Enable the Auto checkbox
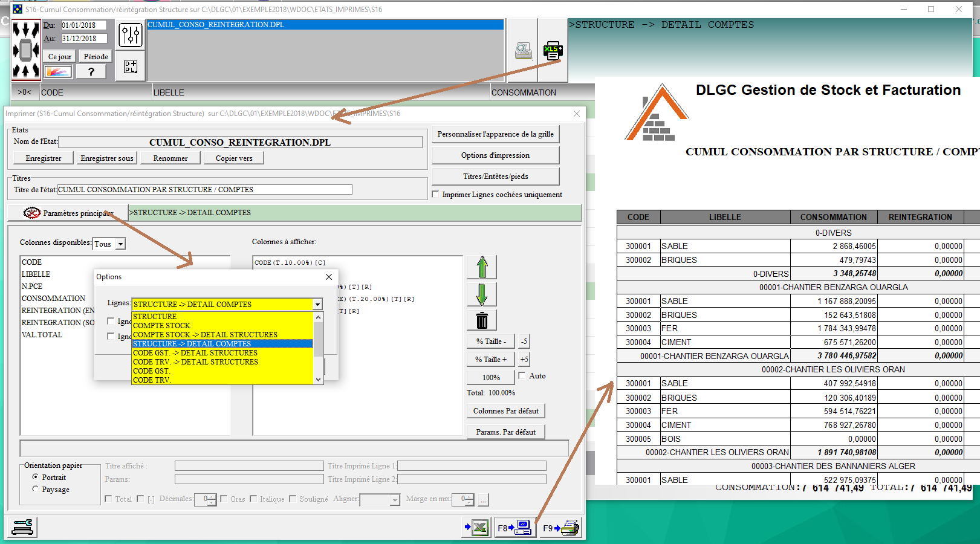Screen dimensions: 980x544 click(522, 376)
